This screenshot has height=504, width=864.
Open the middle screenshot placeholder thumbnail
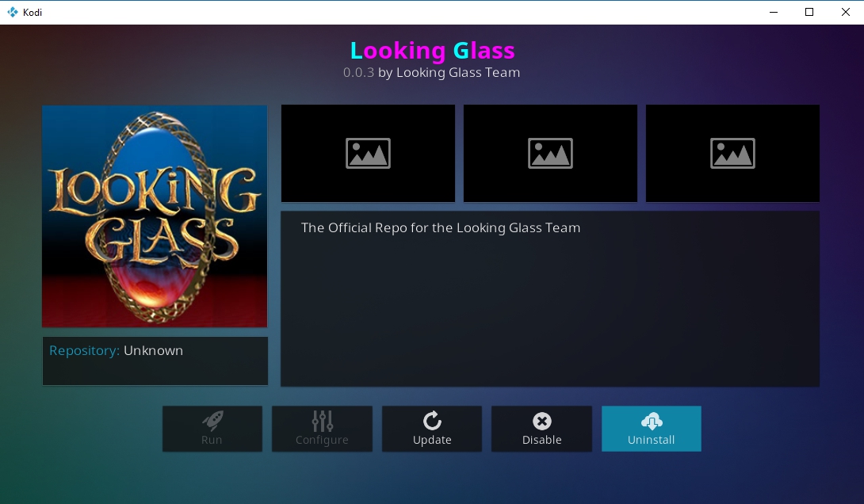(x=550, y=153)
